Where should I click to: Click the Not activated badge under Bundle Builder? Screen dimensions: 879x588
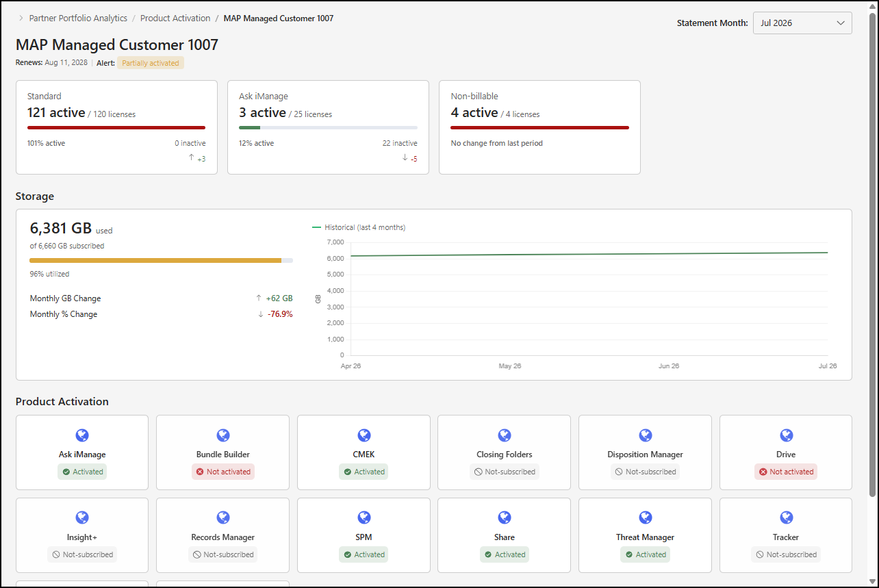[x=222, y=472]
